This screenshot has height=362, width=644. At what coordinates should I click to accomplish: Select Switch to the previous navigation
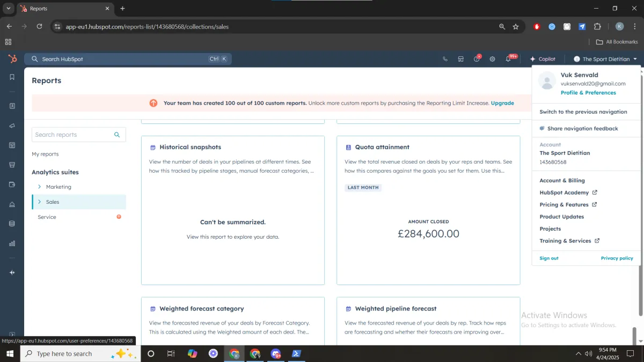(x=583, y=112)
